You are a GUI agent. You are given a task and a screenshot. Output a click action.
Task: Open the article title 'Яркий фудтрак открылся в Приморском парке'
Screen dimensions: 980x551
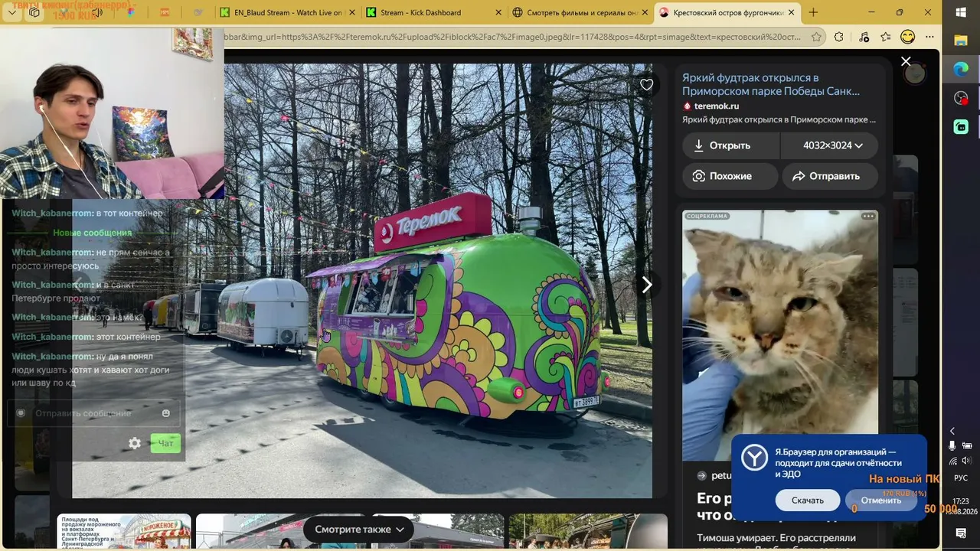[x=771, y=84]
